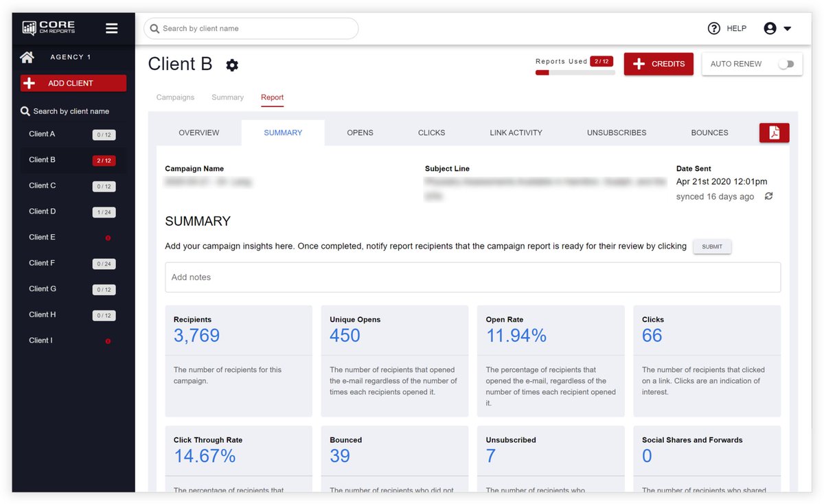Click inside the Add notes field

click(275, 277)
